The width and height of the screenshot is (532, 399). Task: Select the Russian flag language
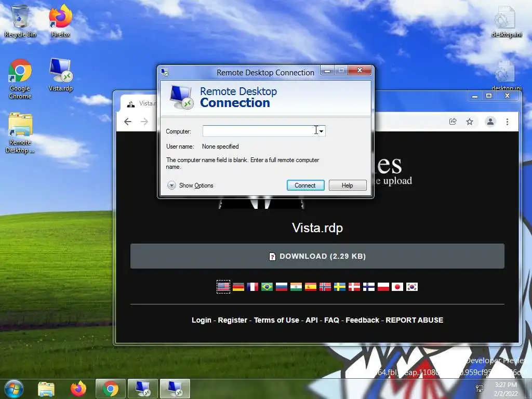(282, 287)
